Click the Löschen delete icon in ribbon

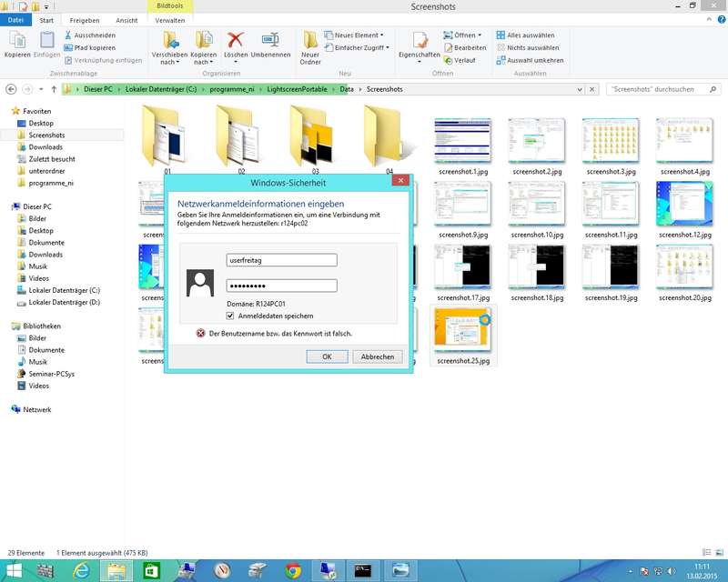pos(236,41)
